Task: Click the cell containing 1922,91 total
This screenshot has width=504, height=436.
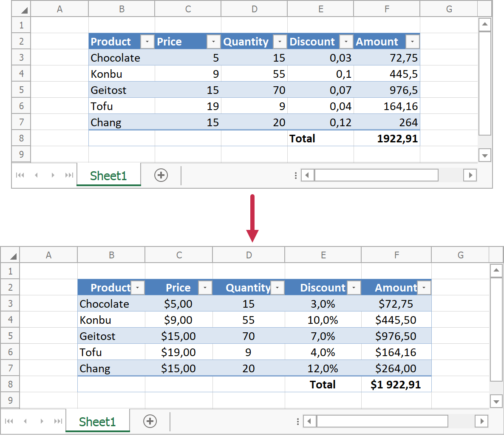Action: click(387, 139)
